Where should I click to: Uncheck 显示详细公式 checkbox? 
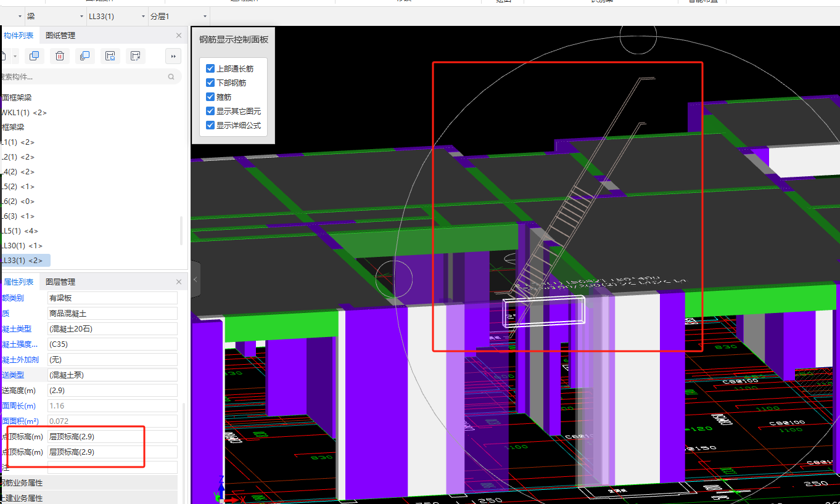click(210, 125)
